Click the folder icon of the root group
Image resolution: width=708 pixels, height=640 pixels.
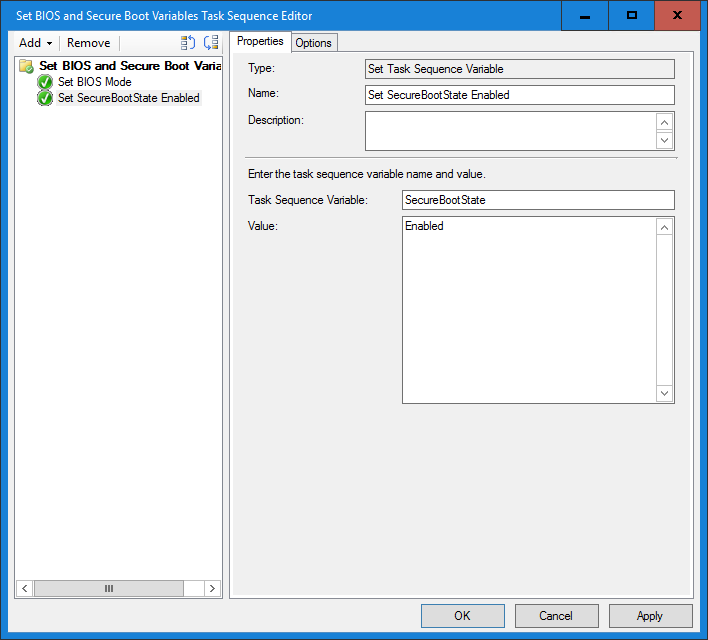27,66
